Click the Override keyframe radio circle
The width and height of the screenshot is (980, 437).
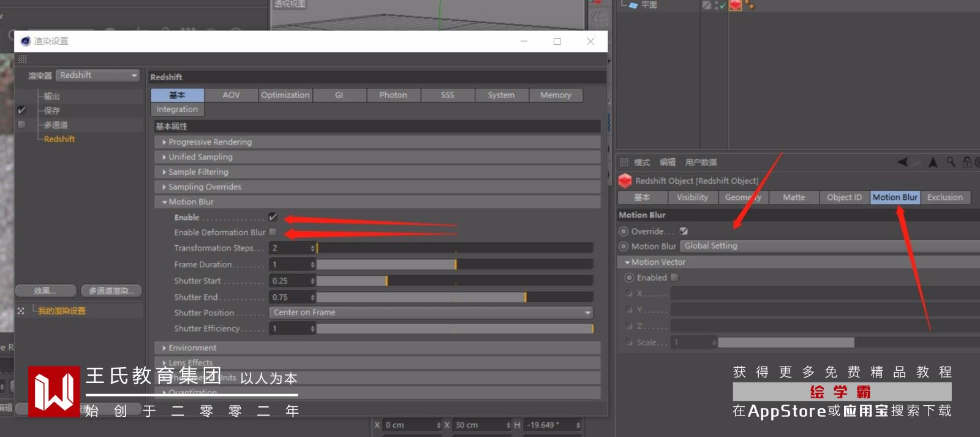[x=624, y=231]
